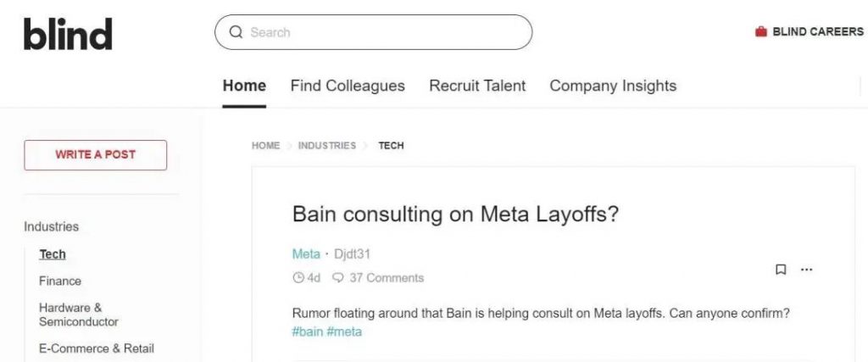Go to Recruit Talent tab
Screen dimensions: 868x362
point(477,86)
